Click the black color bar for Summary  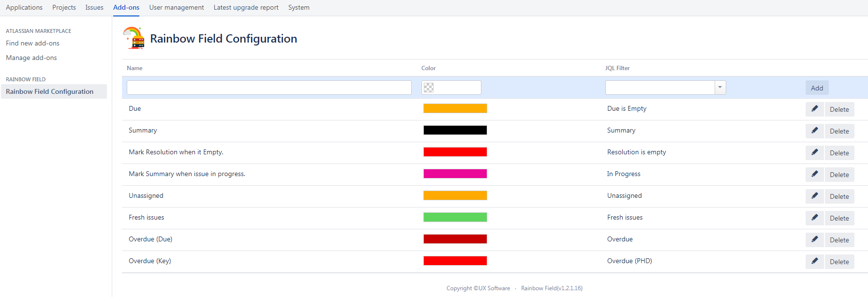tap(455, 130)
